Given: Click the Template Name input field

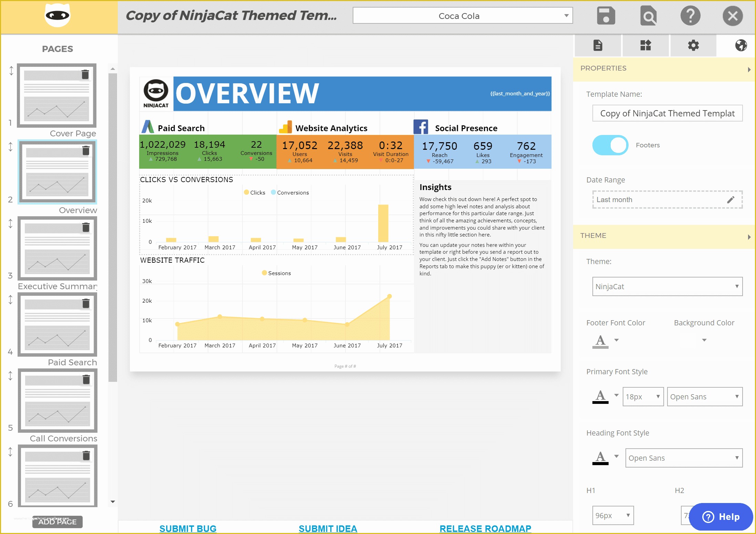Looking at the screenshot, I should point(667,113).
